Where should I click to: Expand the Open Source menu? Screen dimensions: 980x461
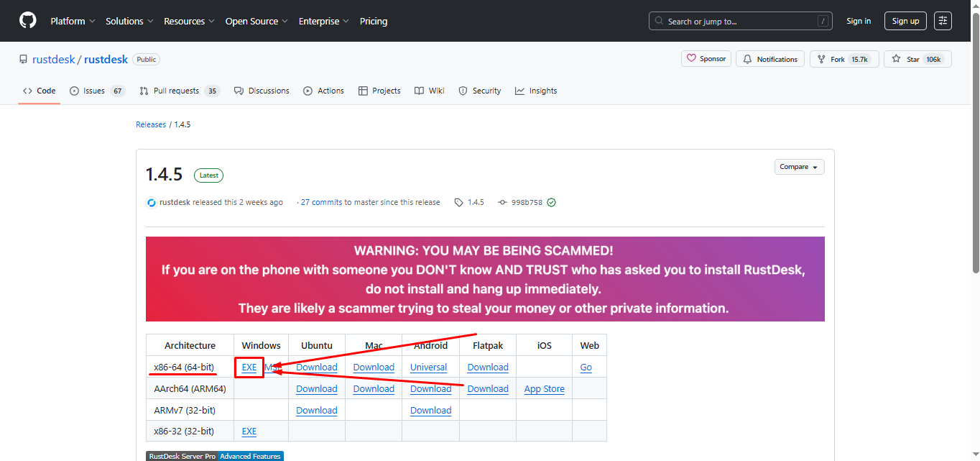[256, 21]
